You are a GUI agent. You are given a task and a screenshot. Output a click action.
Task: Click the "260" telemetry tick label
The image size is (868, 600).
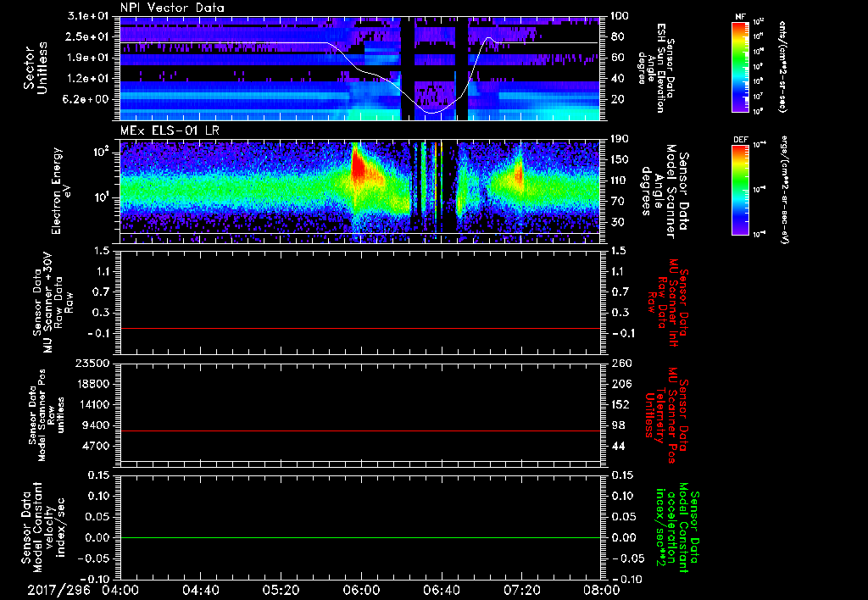pos(620,363)
